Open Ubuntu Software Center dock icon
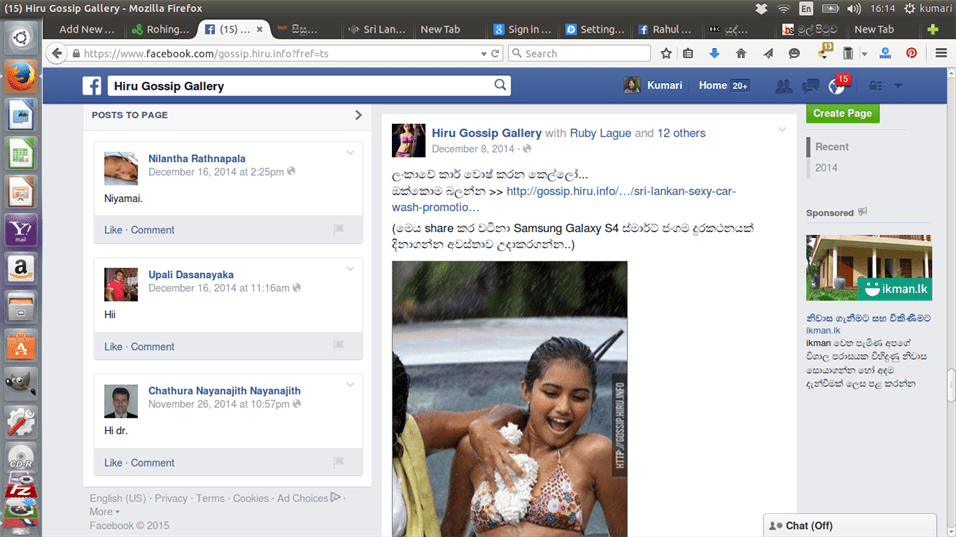 [21, 346]
